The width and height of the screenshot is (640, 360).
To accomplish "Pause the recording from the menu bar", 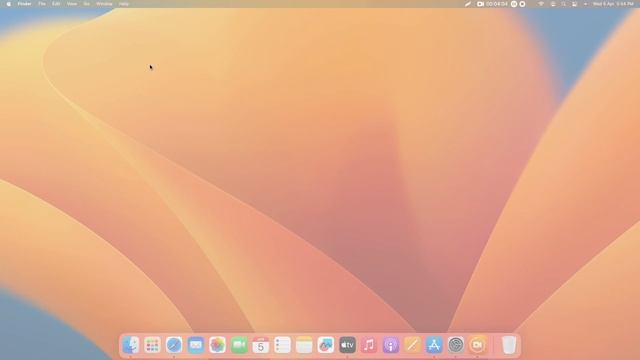I will pos(514,4).
